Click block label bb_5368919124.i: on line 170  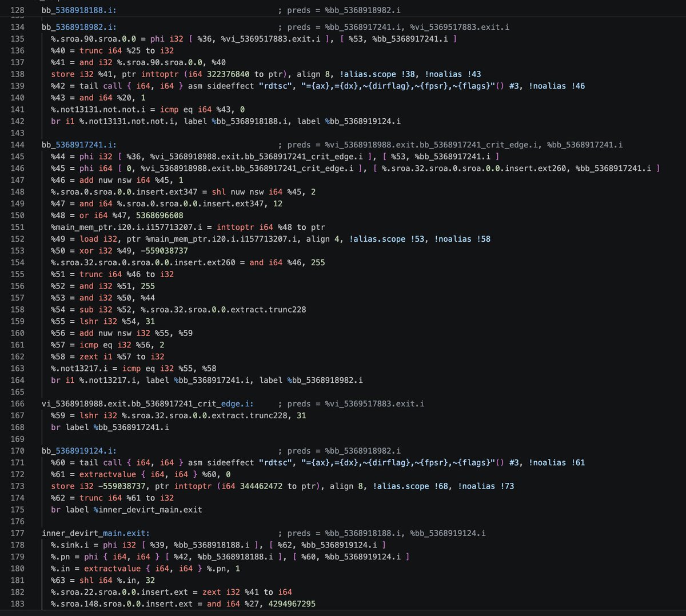tap(79, 451)
